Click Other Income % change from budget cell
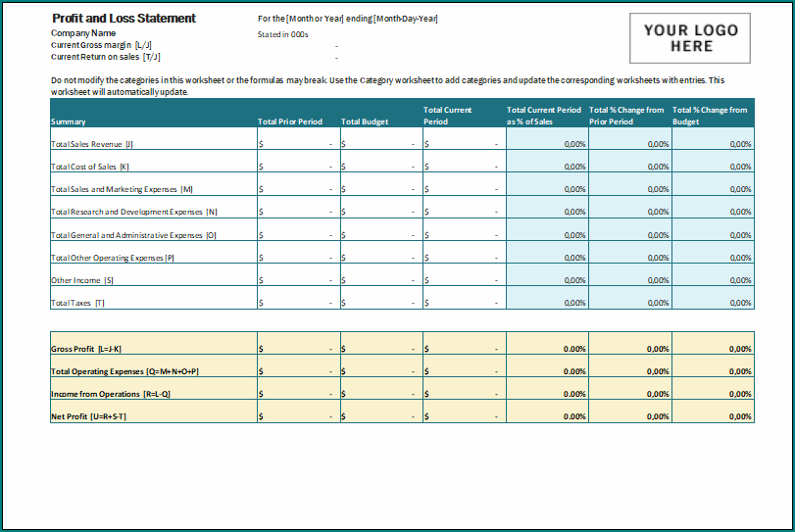Screen dimensions: 795x532 point(714,274)
